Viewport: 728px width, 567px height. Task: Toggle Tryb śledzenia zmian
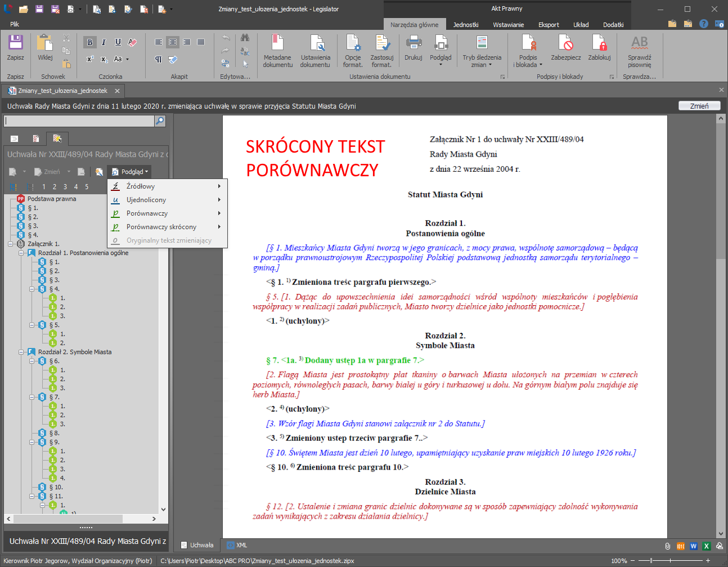pos(482,51)
